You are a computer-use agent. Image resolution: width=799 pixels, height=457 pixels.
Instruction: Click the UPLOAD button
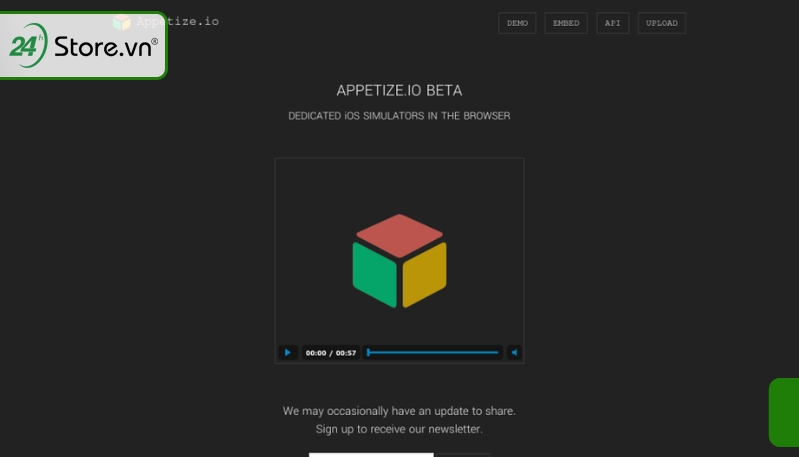pos(661,23)
